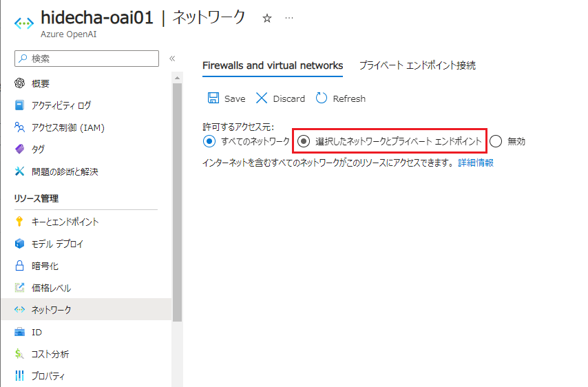Image resolution: width=588 pixels, height=387 pixels.
Task: Click the 概要 OpenAI icon
Action: [19, 83]
